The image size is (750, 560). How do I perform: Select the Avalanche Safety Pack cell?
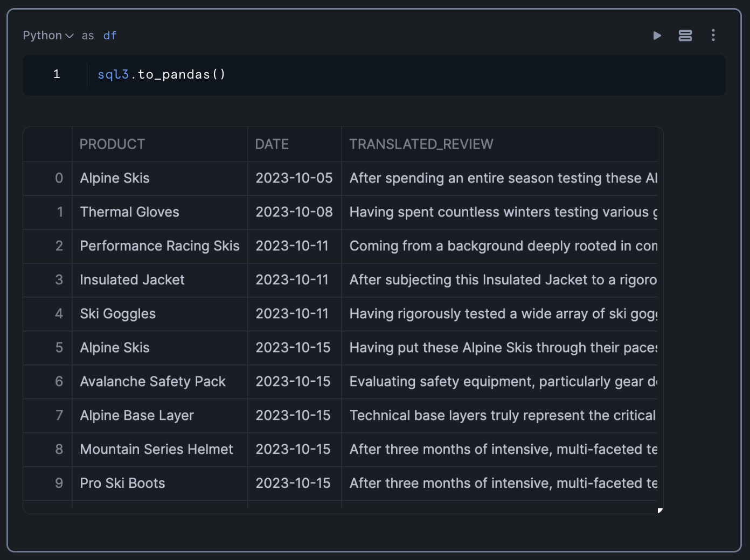[152, 382]
